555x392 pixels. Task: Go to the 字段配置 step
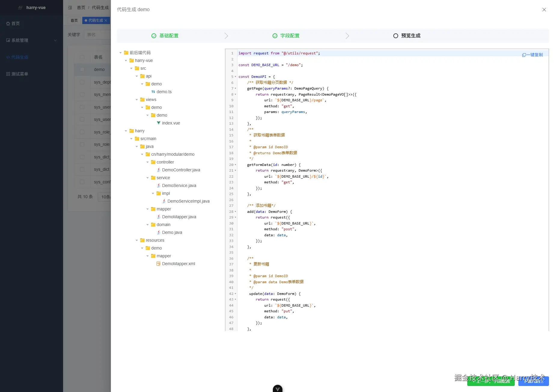point(286,36)
